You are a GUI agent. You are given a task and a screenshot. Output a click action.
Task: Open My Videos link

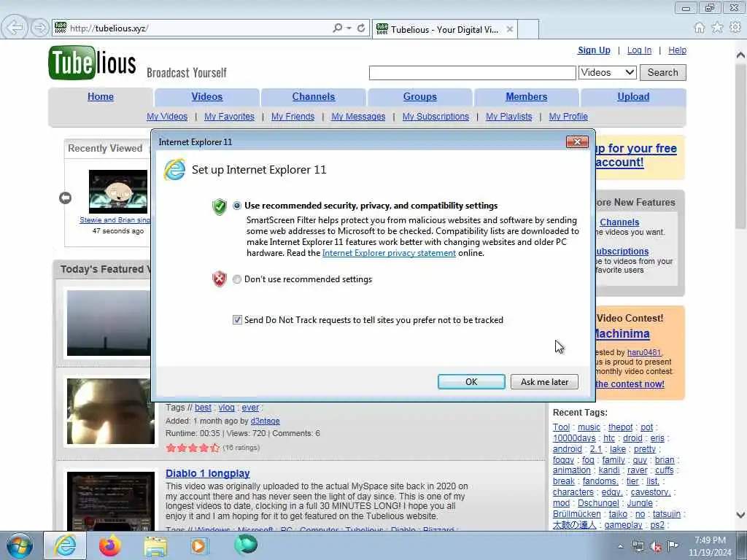pos(167,117)
